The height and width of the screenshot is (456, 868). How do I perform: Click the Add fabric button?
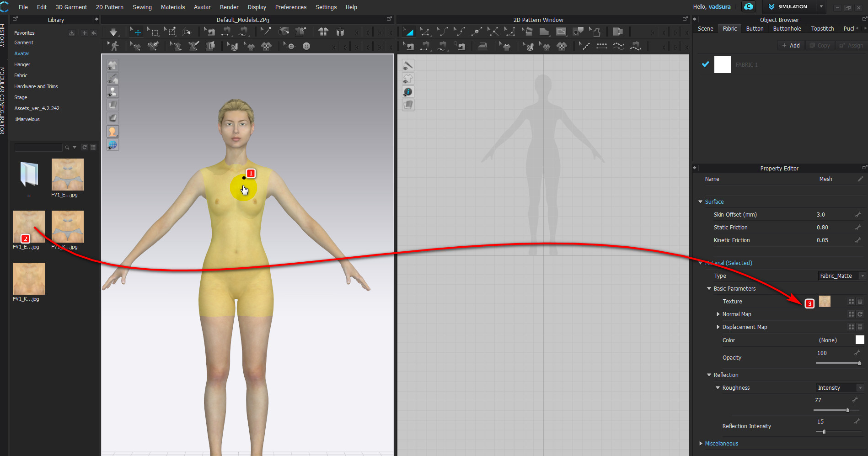[791, 45]
